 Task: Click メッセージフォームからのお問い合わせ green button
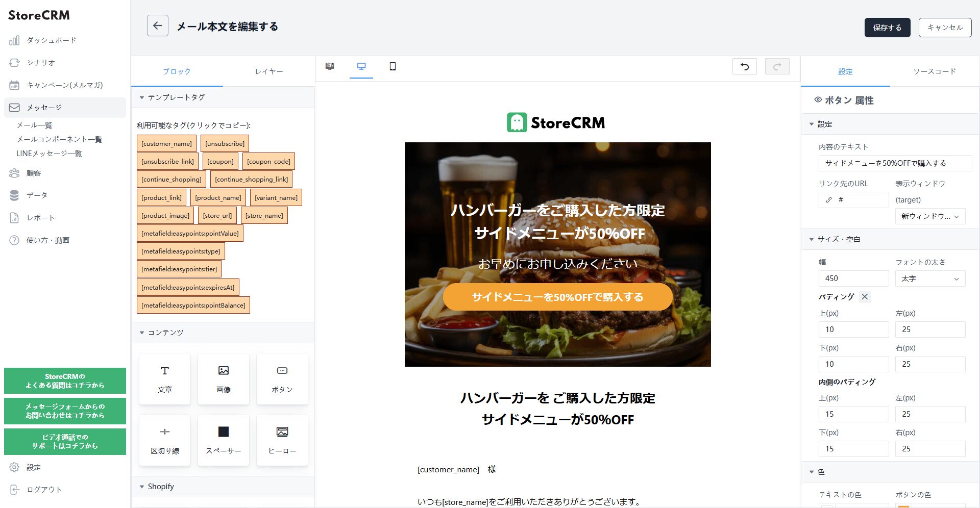click(x=65, y=411)
